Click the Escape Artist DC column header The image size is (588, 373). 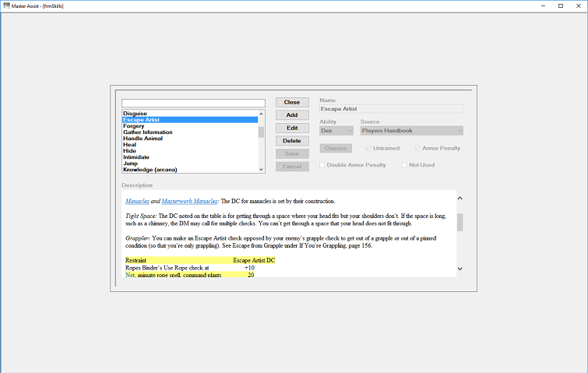[254, 260]
